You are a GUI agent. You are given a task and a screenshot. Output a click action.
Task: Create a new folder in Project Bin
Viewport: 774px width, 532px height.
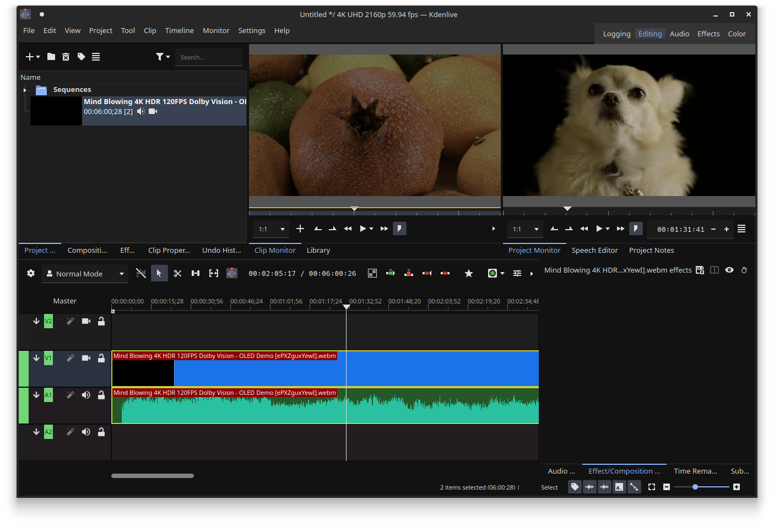tap(51, 57)
